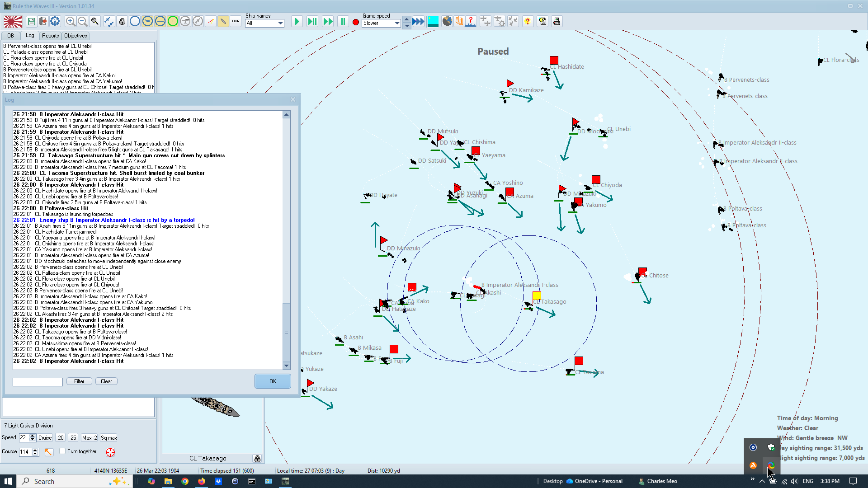The height and width of the screenshot is (488, 868).
Task: Click the notes and pencil icon
Action: [543, 21]
